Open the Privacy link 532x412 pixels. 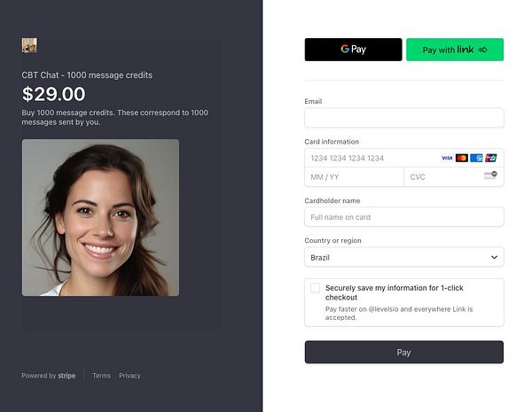[129, 376]
